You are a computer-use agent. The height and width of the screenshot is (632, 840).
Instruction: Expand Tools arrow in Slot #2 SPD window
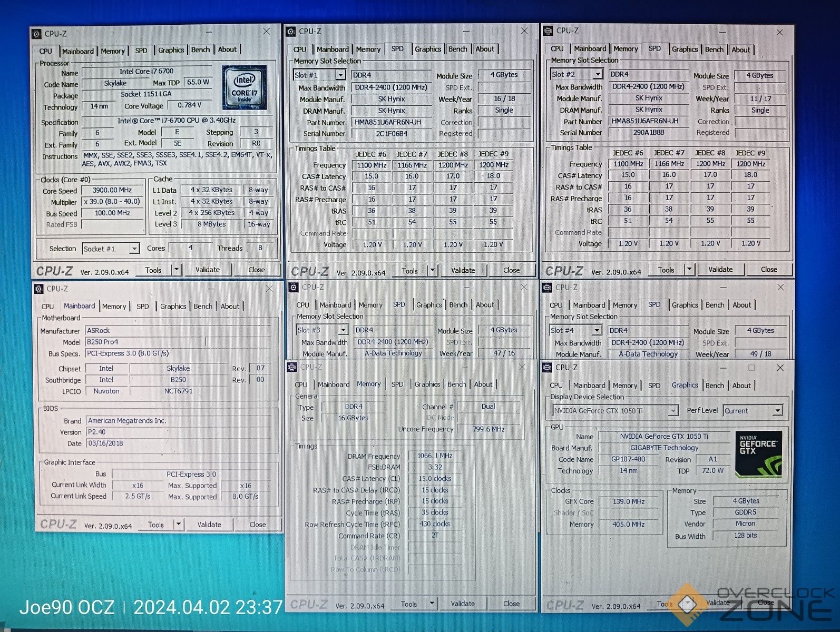pos(689,270)
